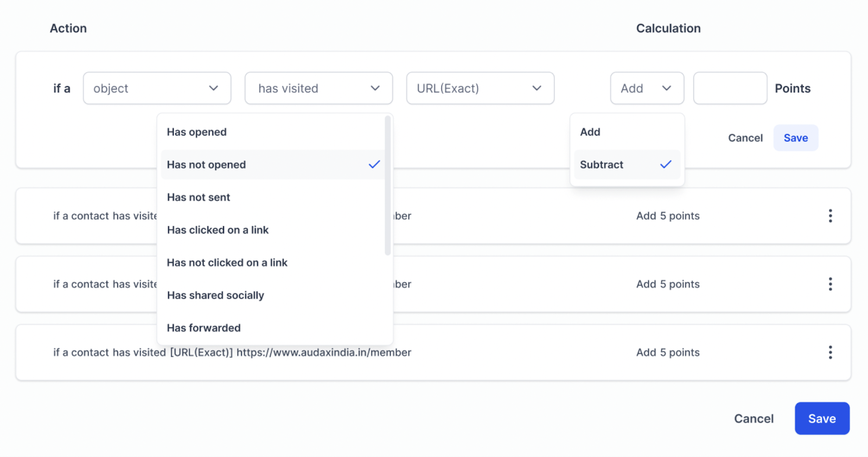Click checkmark next to Has not opened
The image size is (868, 457).
point(374,164)
